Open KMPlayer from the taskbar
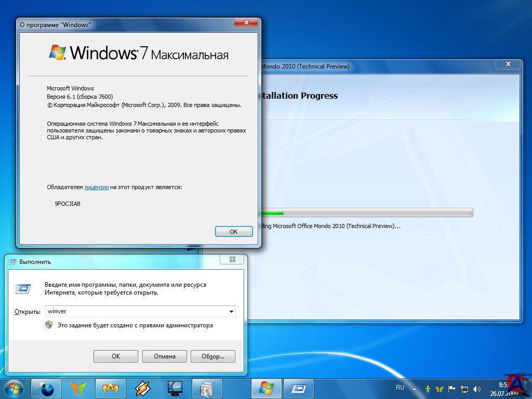The image size is (532, 399). click(x=175, y=388)
